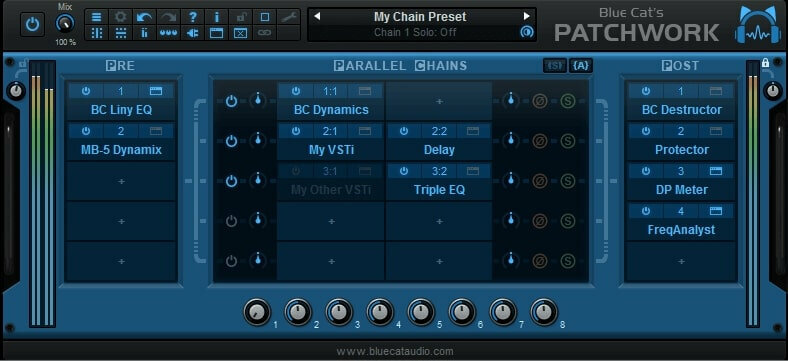
Task: Open plugin menu for BC Liny EQ name
Action: (x=121, y=110)
